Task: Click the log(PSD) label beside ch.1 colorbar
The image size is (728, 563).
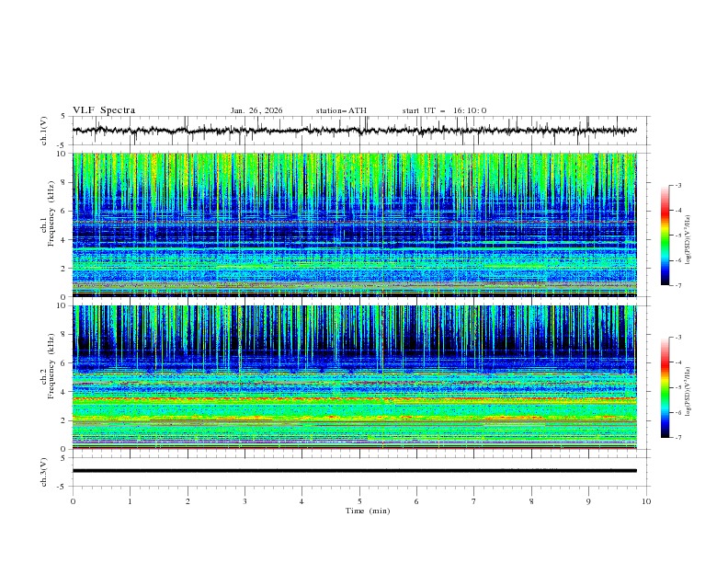Action: coord(688,240)
